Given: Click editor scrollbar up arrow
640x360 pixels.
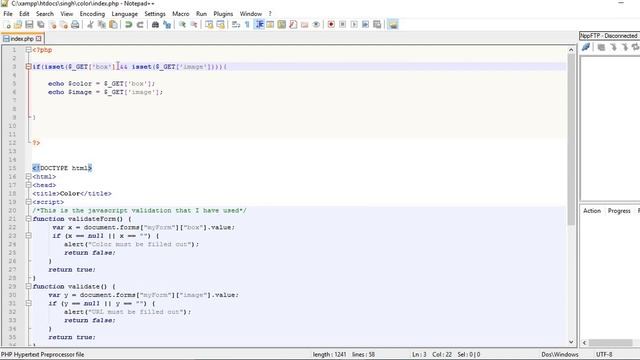Looking at the screenshot, I should tap(571, 50).
